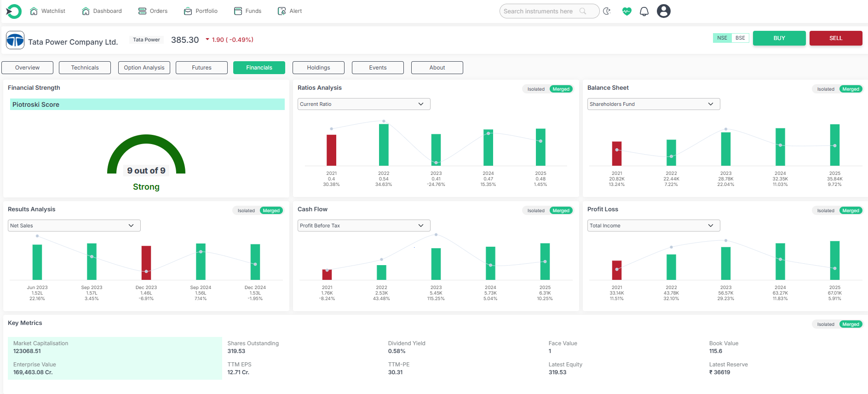Click Latest Reserve ₹ 36619

click(720, 372)
